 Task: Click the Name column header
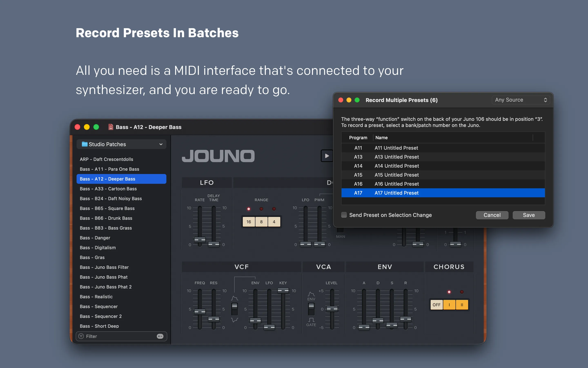453,138
